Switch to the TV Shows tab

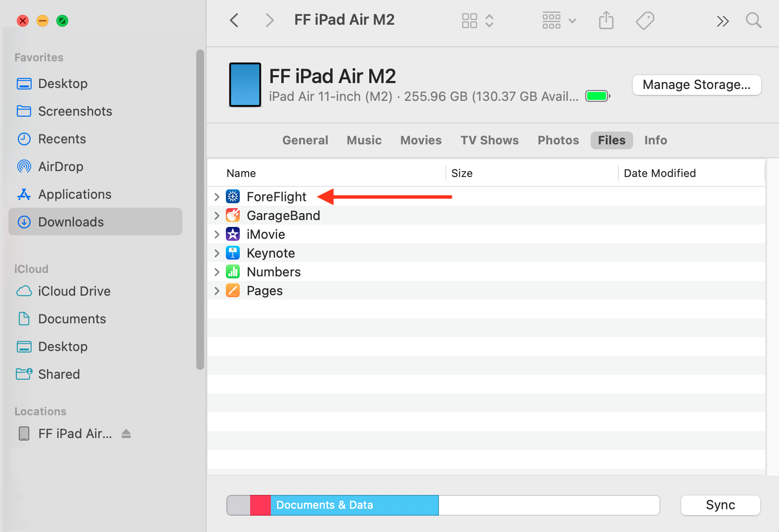(489, 140)
